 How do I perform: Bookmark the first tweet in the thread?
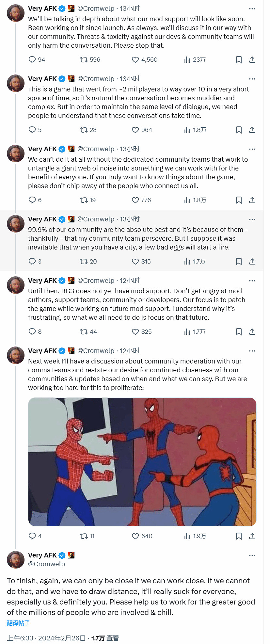pyautogui.click(x=239, y=60)
